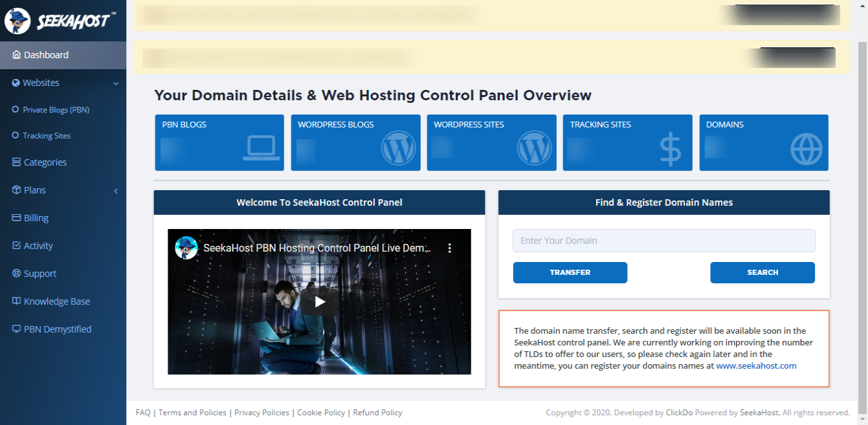Image resolution: width=868 pixels, height=425 pixels.
Task: Collapse the Websites sidebar menu chevron
Action: (x=116, y=83)
